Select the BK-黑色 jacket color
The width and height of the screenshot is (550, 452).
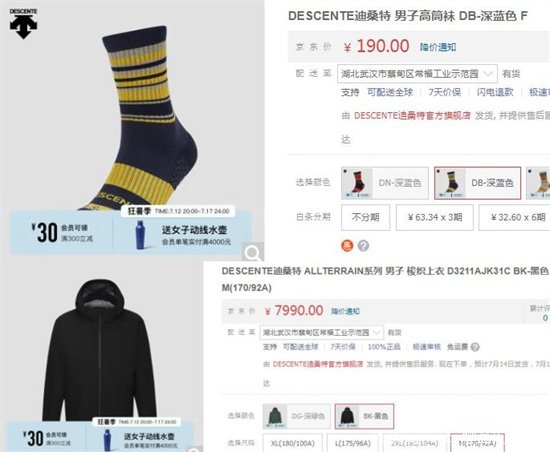364,416
